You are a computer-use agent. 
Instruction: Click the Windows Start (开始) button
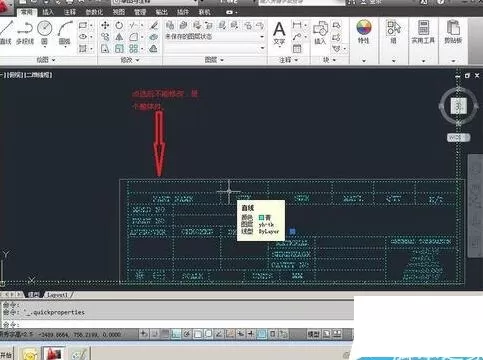point(6,355)
